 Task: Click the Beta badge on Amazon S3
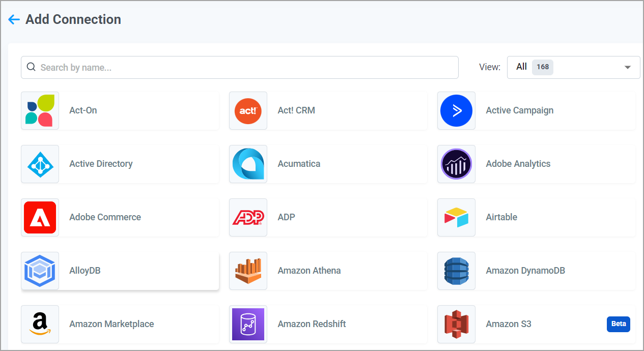pyautogui.click(x=619, y=324)
